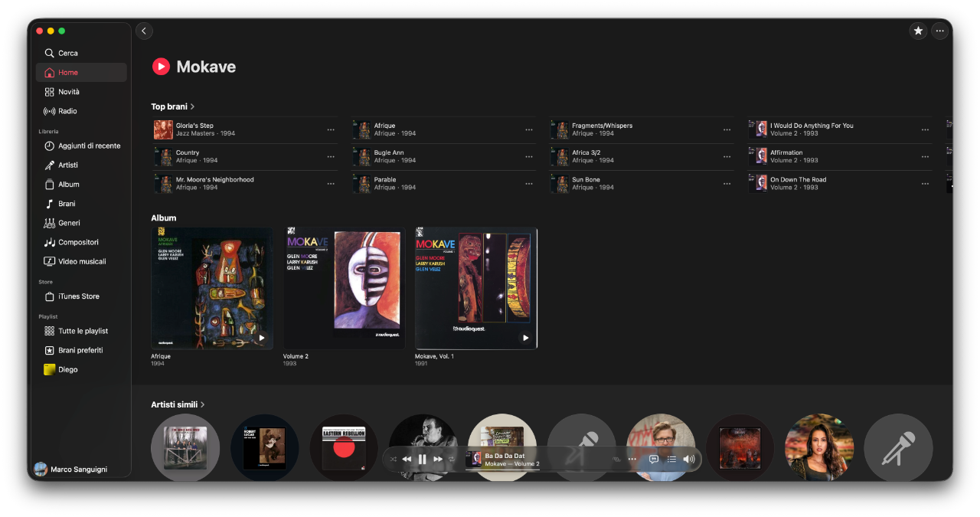Play Mokave, Vol. 1 via cover play button
The height and width of the screenshot is (517, 980).
click(x=525, y=337)
